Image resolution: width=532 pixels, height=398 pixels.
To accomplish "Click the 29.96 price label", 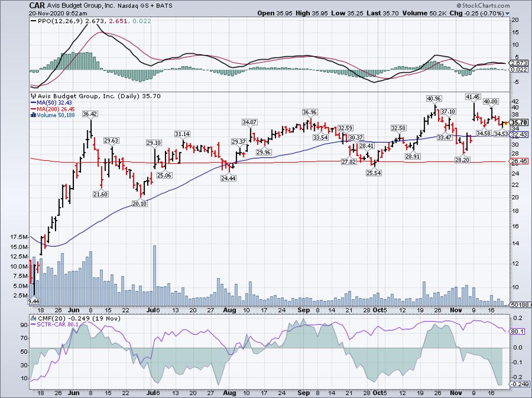I will (x=264, y=152).
